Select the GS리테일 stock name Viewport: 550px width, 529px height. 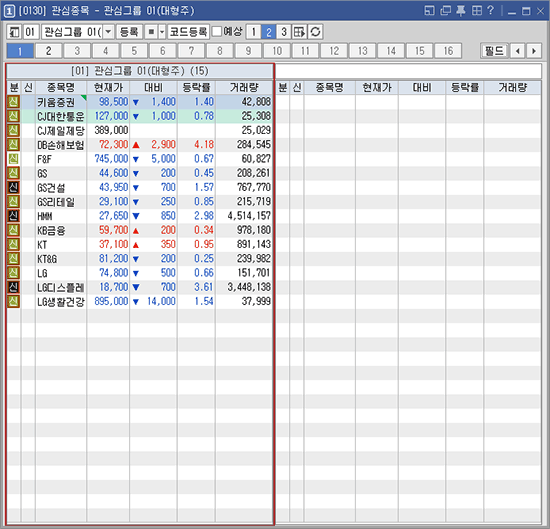56,202
